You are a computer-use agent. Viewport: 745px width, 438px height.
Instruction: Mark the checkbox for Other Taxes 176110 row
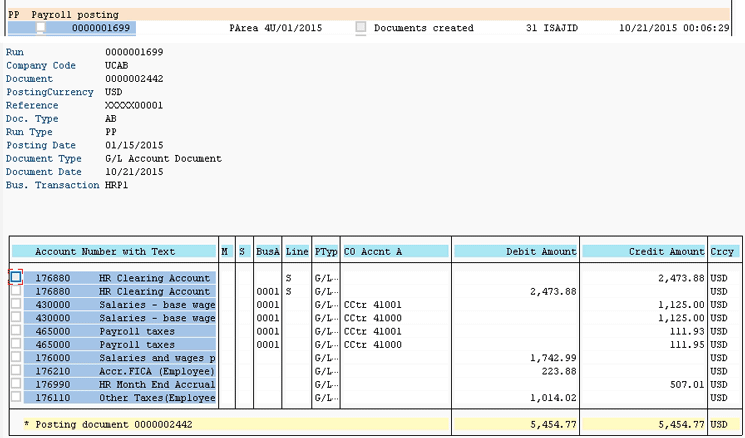(x=16, y=397)
